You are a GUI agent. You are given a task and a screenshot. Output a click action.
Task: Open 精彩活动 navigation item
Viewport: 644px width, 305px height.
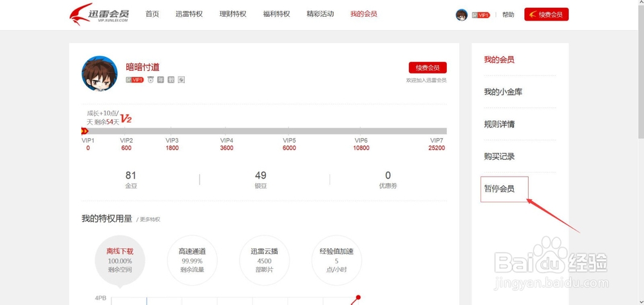click(x=320, y=14)
